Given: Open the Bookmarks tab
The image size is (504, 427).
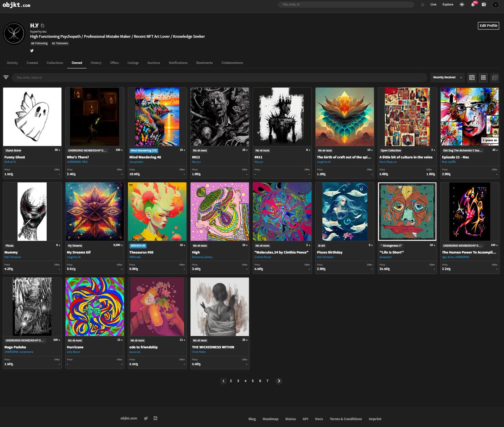Looking at the screenshot, I should click(205, 63).
